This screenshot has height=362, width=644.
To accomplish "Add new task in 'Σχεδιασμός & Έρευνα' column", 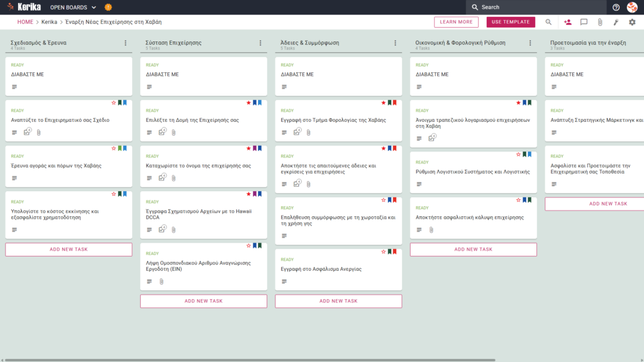I will pos(69,250).
